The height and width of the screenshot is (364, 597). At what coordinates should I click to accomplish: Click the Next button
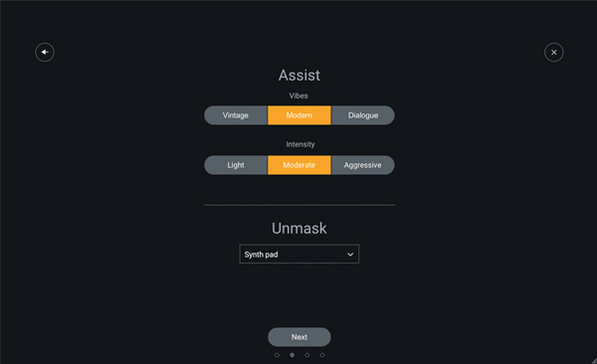pyautogui.click(x=299, y=337)
